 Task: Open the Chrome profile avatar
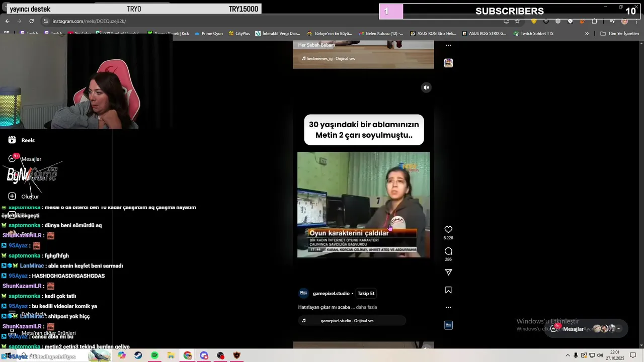pos(624,21)
